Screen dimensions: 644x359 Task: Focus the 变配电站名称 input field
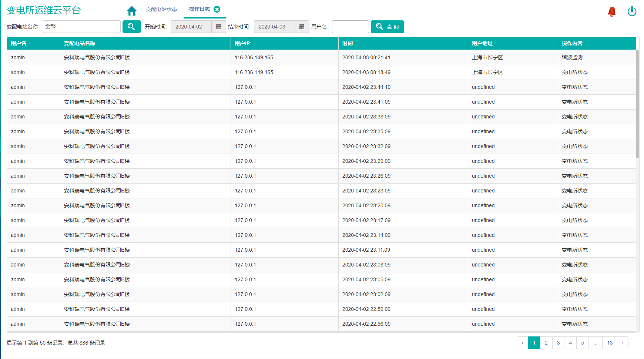click(82, 27)
